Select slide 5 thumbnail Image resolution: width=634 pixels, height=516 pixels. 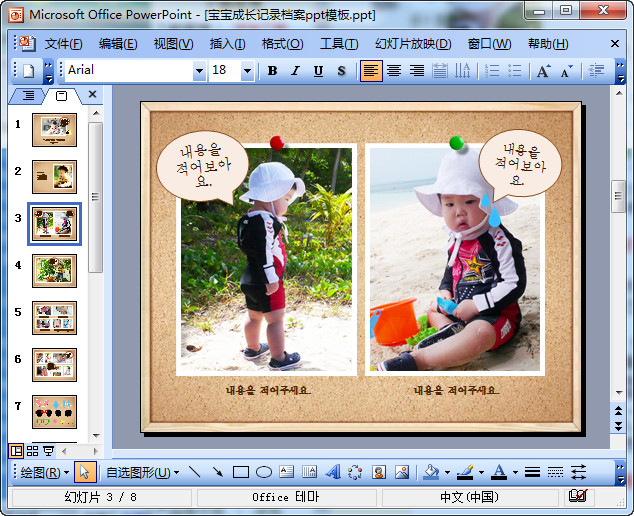(x=54, y=318)
